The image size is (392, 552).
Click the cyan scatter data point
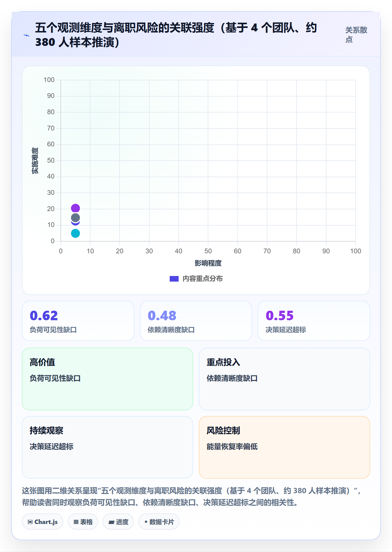tap(75, 233)
